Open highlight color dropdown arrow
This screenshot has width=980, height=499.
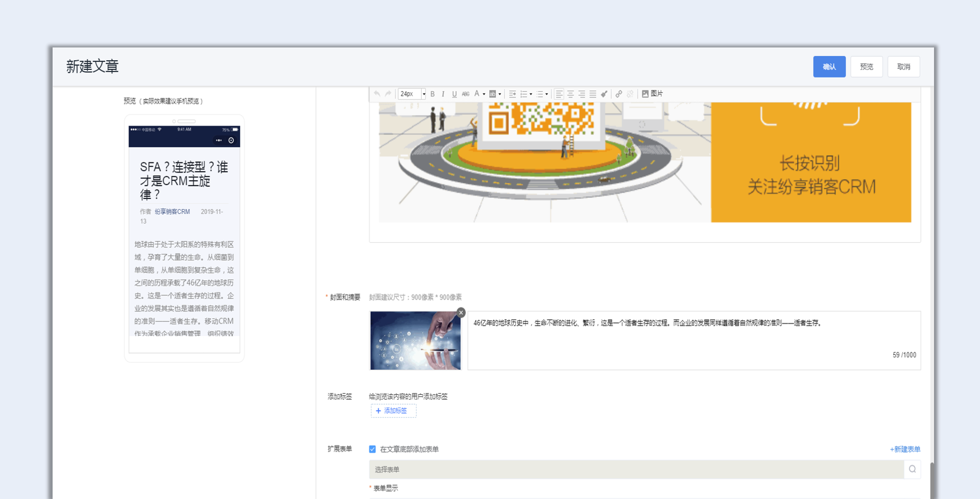[500, 94]
